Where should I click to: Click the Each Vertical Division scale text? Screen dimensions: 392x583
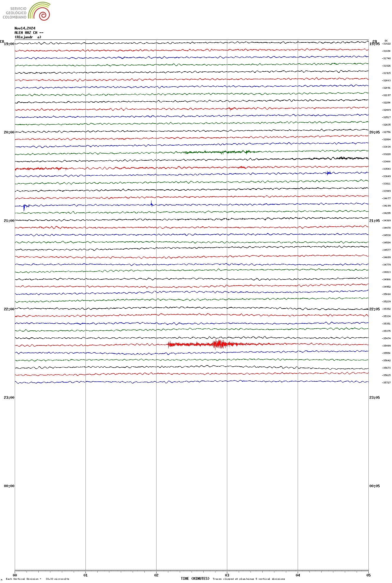pyautogui.click(x=37, y=579)
